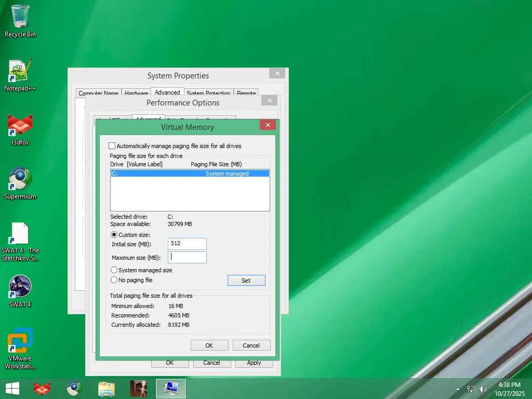Launch r3dfox from the taskbar
The width and height of the screenshot is (532, 399).
tap(42, 389)
